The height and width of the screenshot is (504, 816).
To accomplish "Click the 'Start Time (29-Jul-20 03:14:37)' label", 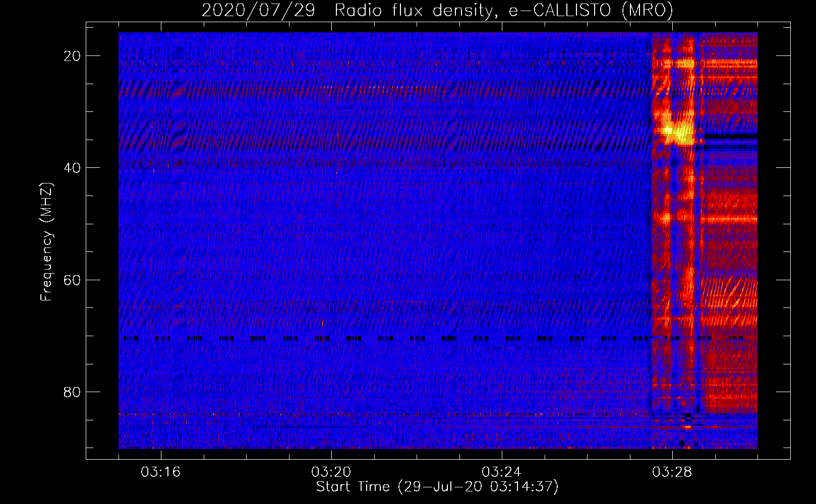I will [x=437, y=487].
